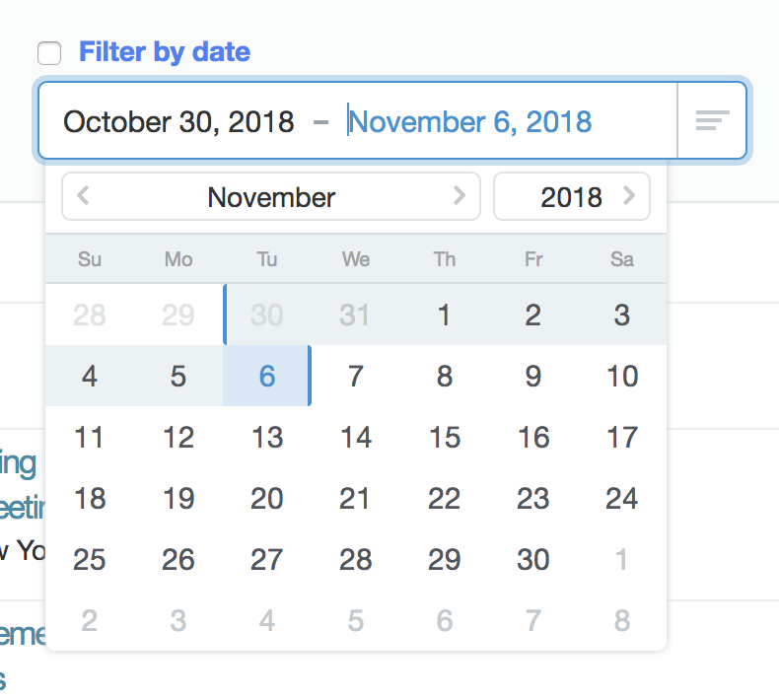The width and height of the screenshot is (779, 700).
Task: Advance year using chevron beside 2018
Action: pos(629,196)
